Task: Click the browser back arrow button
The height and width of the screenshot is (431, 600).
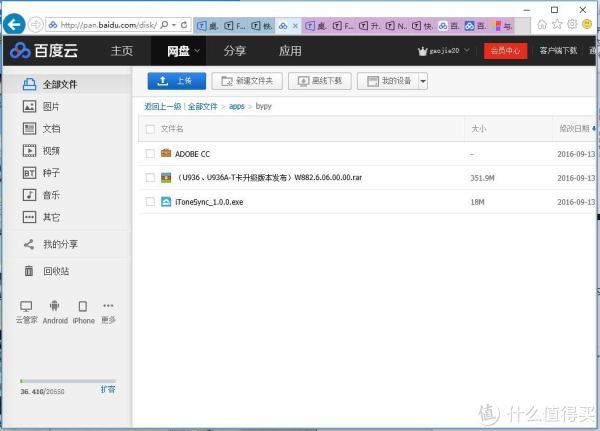Action: pyautogui.click(x=15, y=24)
